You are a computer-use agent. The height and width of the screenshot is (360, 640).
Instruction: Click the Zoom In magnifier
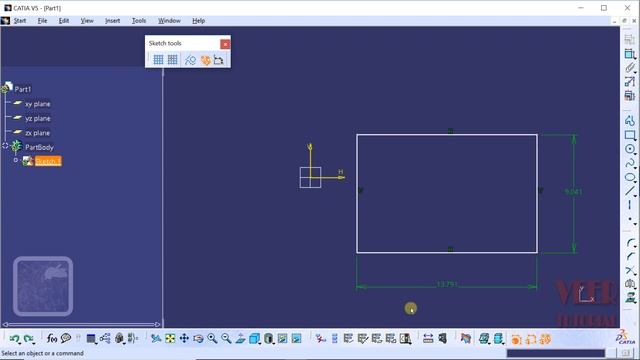(x=212, y=338)
